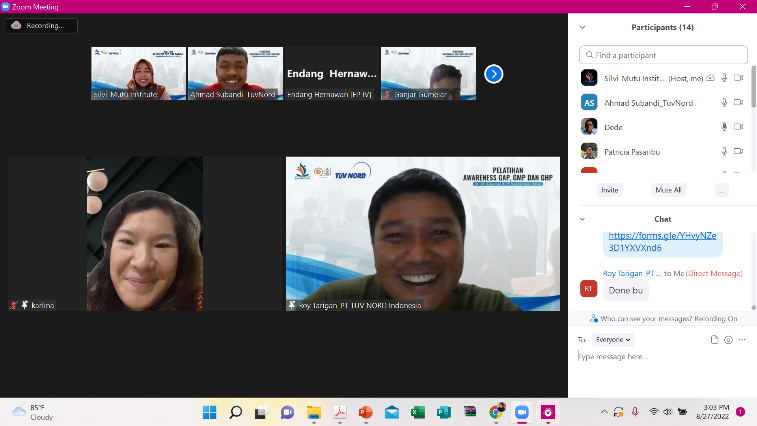Toggle Dede's microphone in participants list
The height and width of the screenshot is (426, 757).
(x=723, y=127)
